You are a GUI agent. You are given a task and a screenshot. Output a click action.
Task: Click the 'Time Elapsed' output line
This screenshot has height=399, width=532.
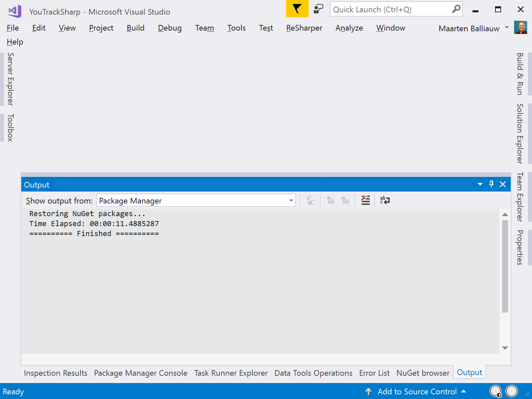coord(94,223)
